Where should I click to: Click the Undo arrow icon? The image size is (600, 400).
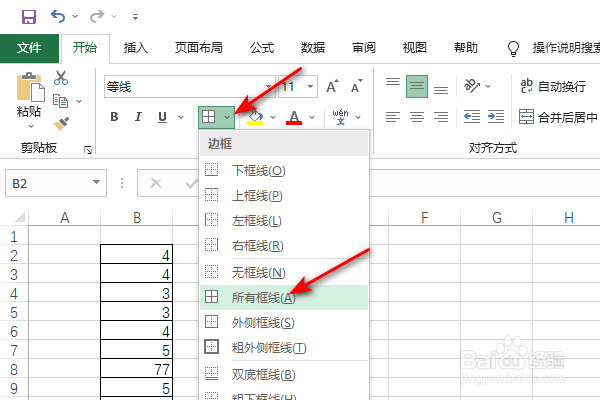click(x=58, y=16)
